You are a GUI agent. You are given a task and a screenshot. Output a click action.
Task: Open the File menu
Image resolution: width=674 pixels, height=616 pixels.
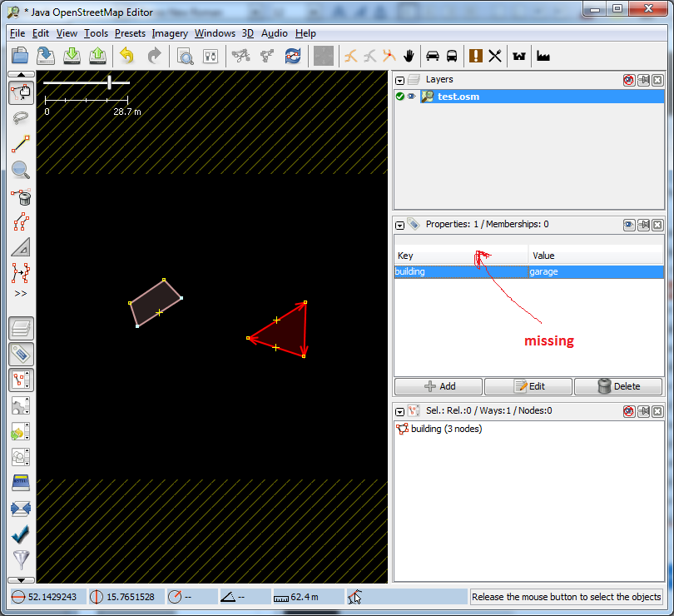coord(17,33)
